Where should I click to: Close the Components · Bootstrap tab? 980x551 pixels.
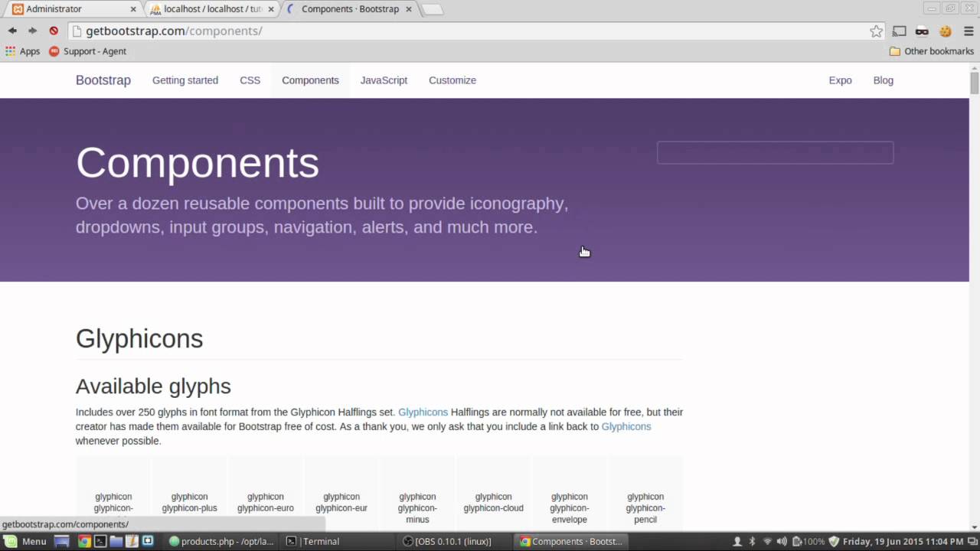(409, 9)
